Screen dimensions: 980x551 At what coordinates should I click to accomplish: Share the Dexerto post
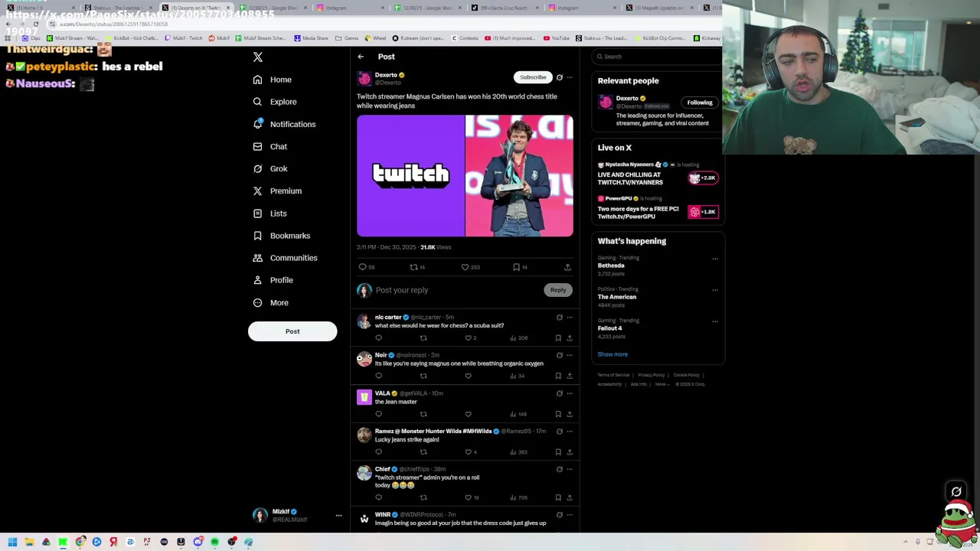pyautogui.click(x=567, y=267)
